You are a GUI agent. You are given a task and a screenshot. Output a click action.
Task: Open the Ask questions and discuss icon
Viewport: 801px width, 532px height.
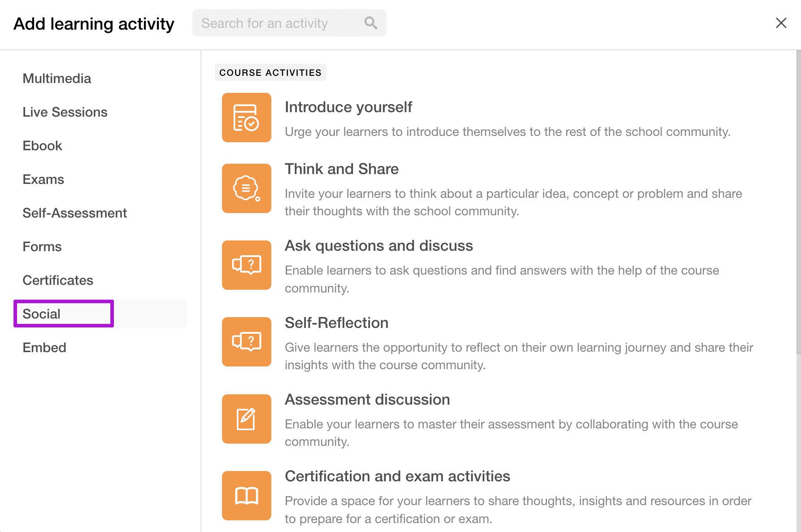pos(246,265)
